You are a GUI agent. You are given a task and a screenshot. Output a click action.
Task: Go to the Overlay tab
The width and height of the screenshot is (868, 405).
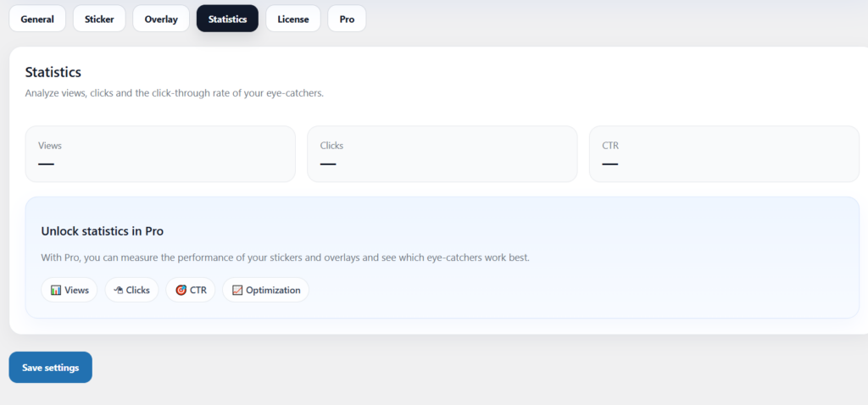pyautogui.click(x=161, y=19)
